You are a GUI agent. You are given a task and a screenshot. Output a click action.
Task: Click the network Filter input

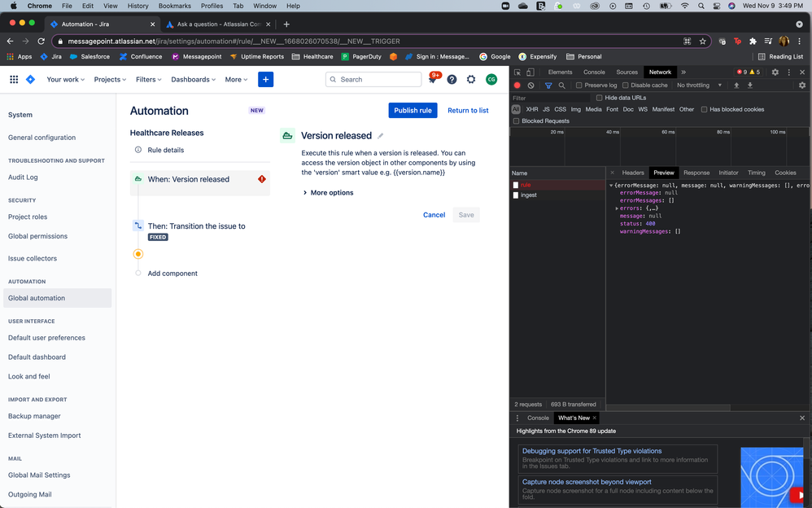[x=551, y=98]
